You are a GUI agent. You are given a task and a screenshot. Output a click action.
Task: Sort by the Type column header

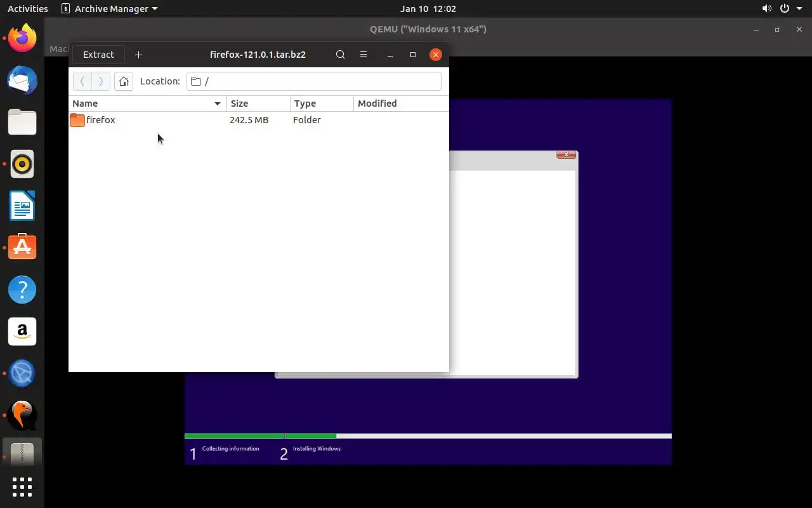coord(322,104)
